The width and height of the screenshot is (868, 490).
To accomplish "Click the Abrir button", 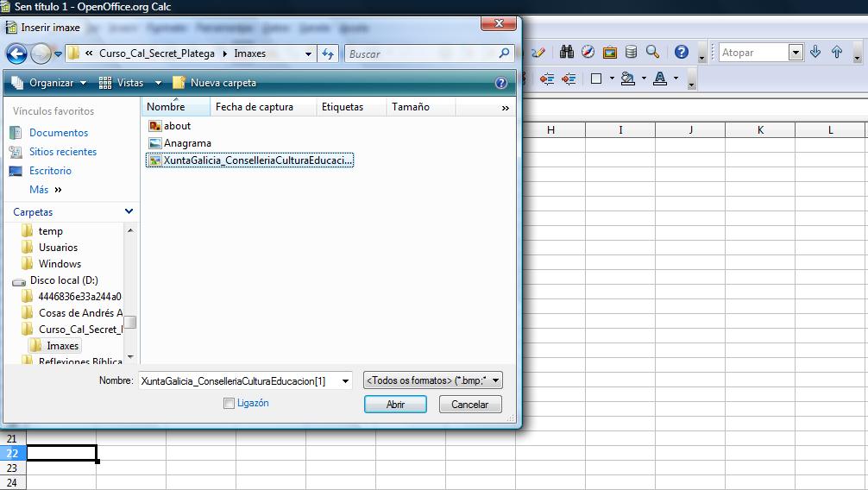I will coord(395,405).
